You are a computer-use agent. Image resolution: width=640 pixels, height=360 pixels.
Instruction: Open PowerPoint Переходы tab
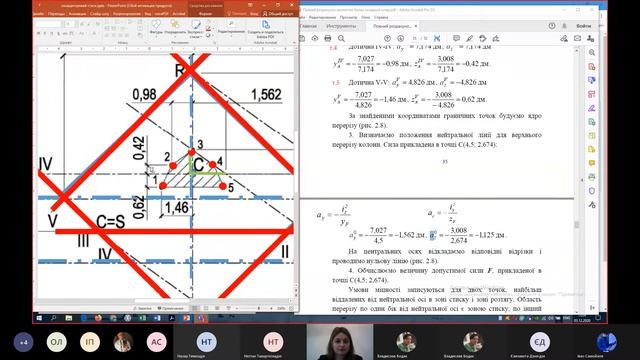[57, 14]
